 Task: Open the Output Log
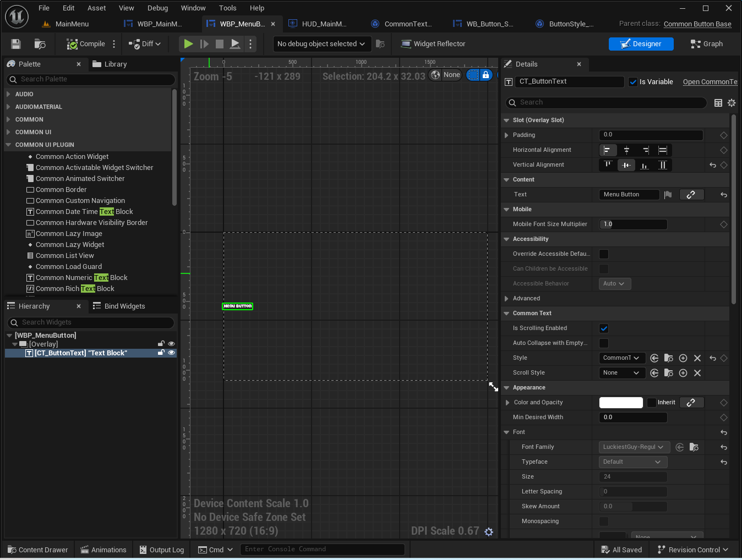(161, 550)
